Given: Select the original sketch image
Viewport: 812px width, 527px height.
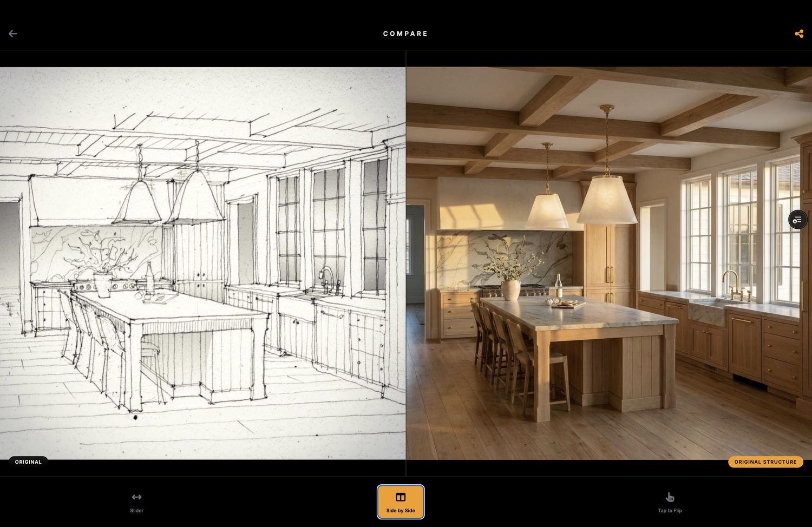Looking at the screenshot, I should click(x=202, y=263).
